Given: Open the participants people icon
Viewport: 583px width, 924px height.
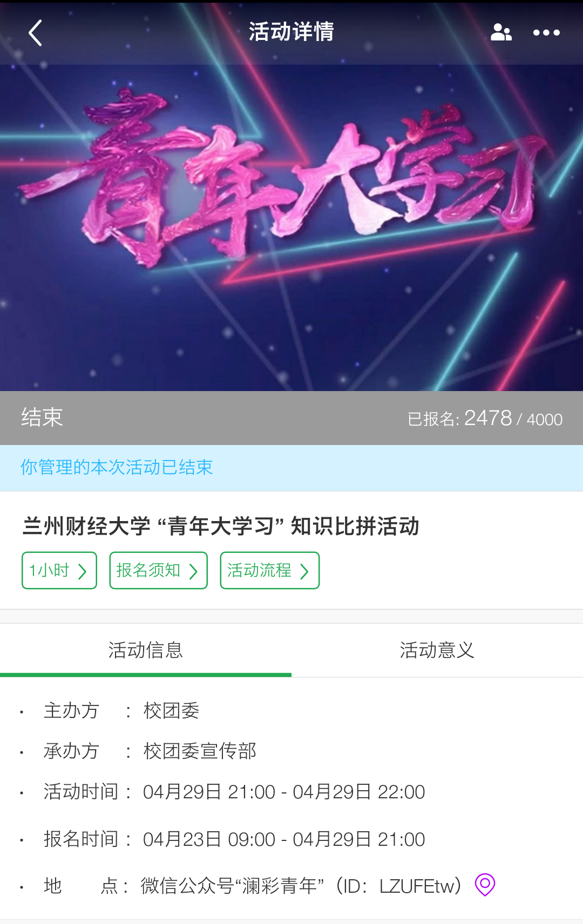Looking at the screenshot, I should click(501, 32).
